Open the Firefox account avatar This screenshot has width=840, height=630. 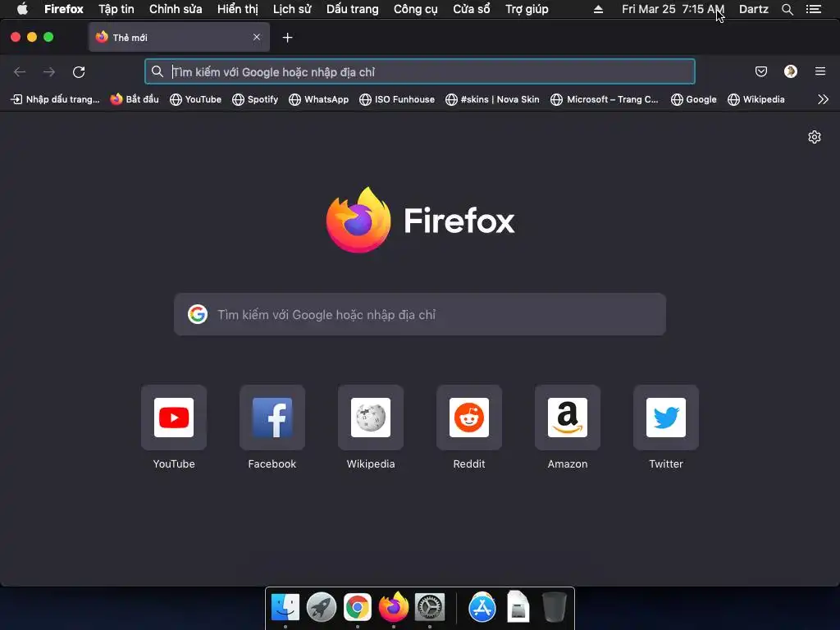point(790,71)
